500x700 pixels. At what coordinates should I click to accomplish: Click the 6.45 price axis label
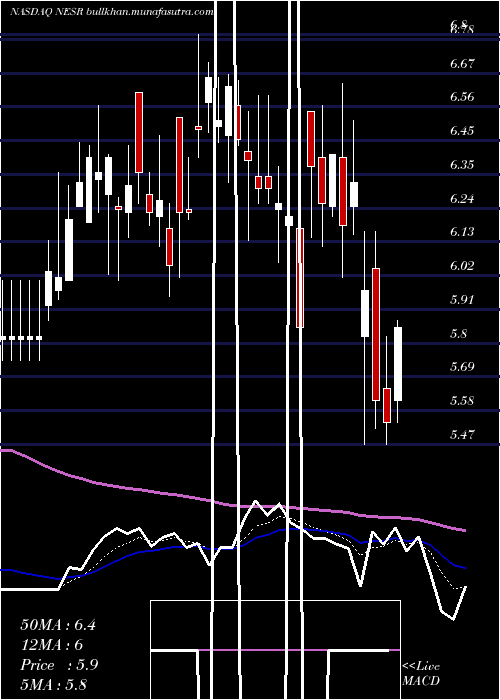pos(462,131)
